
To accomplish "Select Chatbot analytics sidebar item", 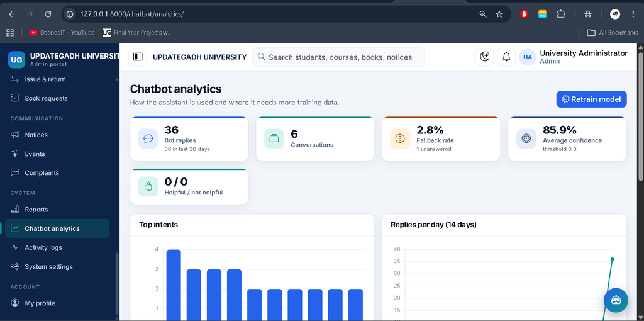I will point(57,228).
